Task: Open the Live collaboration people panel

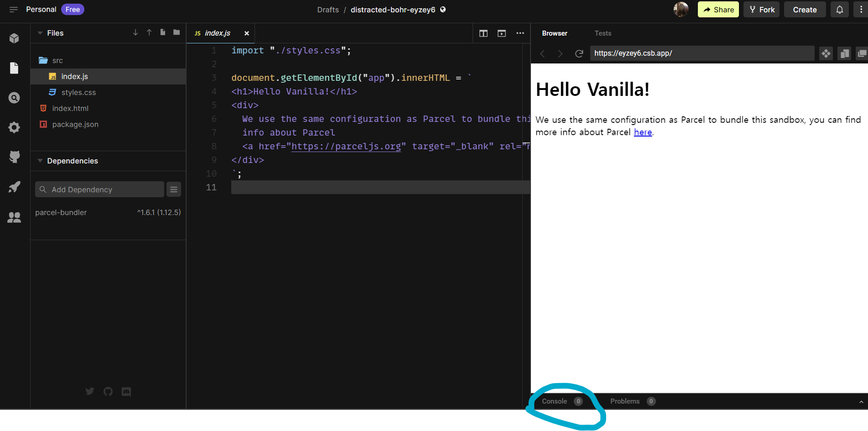Action: pyautogui.click(x=14, y=217)
